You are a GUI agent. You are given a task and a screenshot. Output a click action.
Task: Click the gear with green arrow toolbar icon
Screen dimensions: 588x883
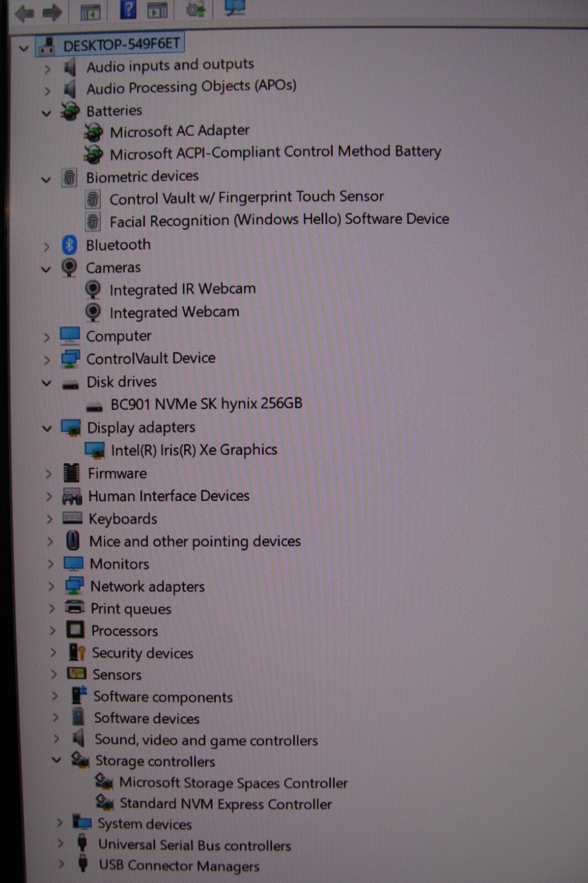tap(196, 9)
